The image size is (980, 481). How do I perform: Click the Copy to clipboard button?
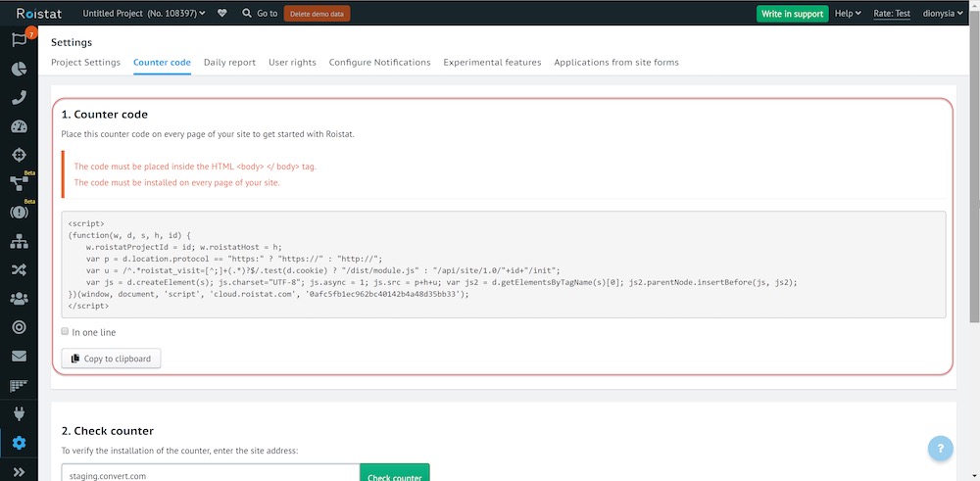click(x=111, y=359)
